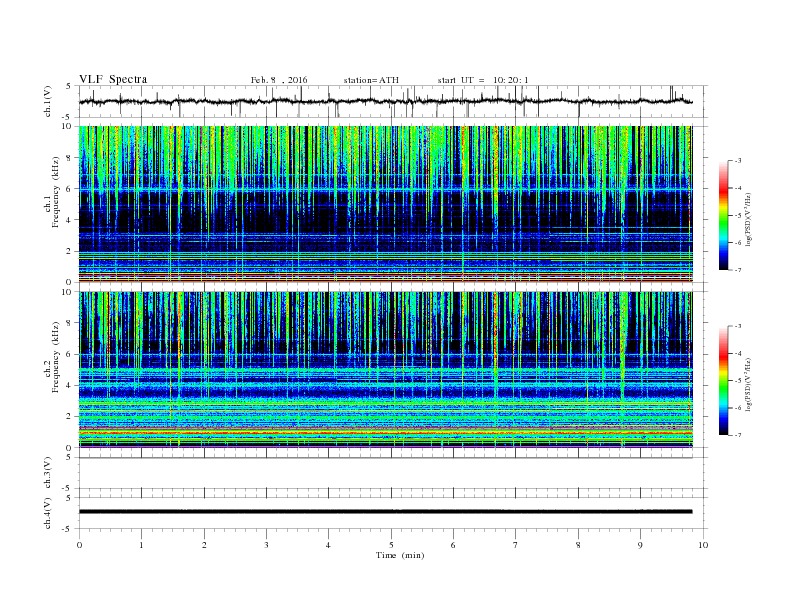Viewport: 792px width, 612px height.
Task: Click the "0" kHz tick on ch.2 frequency axis
Action: [x=69, y=448]
